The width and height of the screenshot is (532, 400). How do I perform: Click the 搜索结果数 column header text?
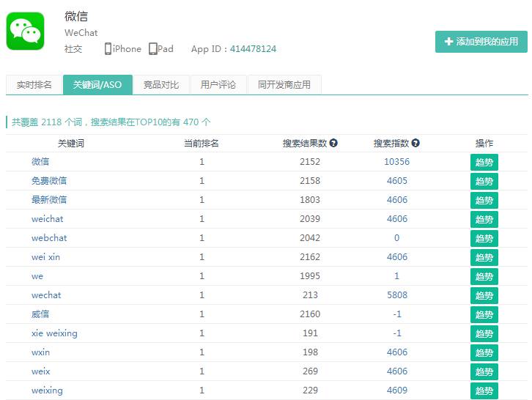click(x=305, y=143)
